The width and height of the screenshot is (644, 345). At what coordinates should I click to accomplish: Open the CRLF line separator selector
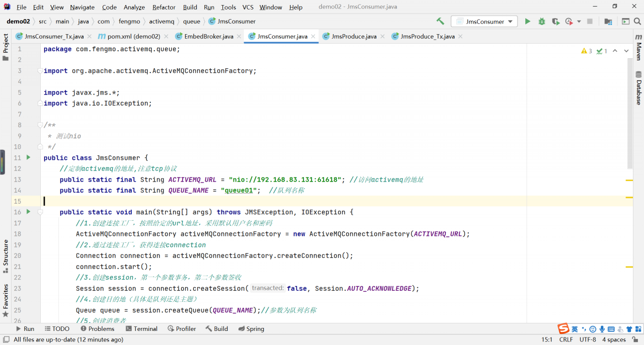(x=566, y=339)
